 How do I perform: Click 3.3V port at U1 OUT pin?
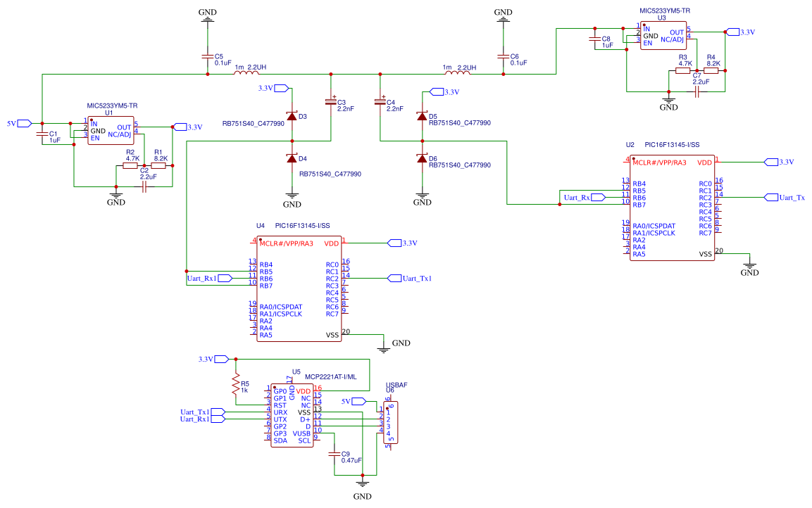pyautogui.click(x=187, y=127)
